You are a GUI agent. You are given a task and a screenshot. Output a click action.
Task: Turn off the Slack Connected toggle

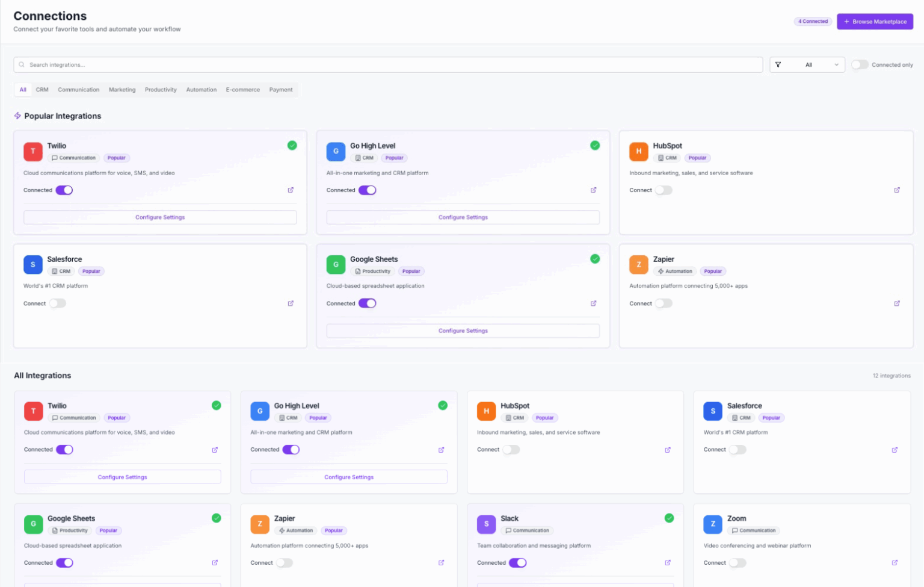(x=517, y=563)
